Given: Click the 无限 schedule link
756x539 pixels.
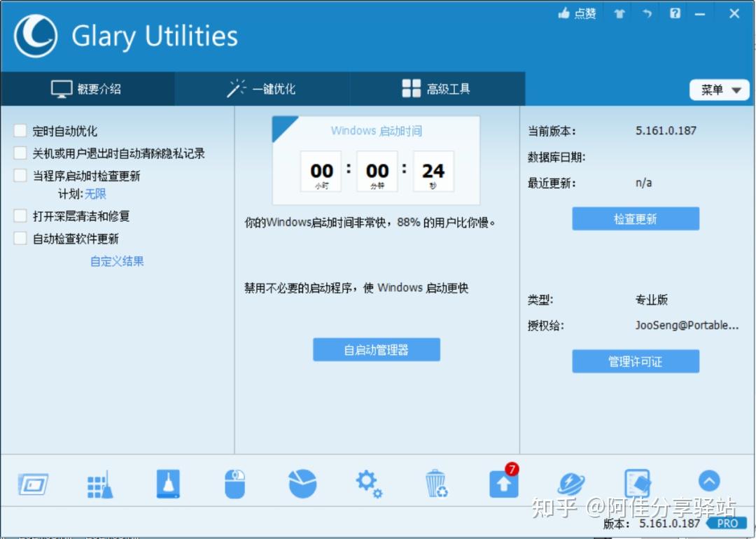Looking at the screenshot, I should coord(95,194).
